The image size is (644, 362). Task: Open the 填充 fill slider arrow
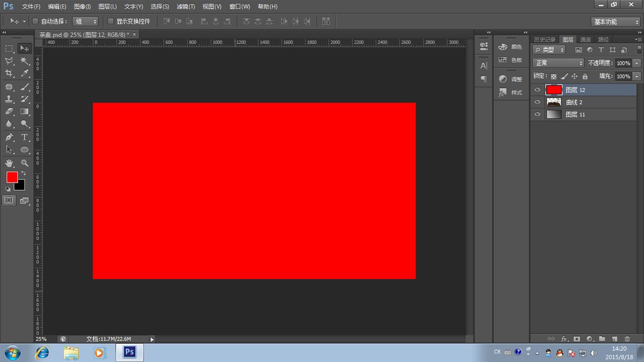pyautogui.click(x=637, y=77)
